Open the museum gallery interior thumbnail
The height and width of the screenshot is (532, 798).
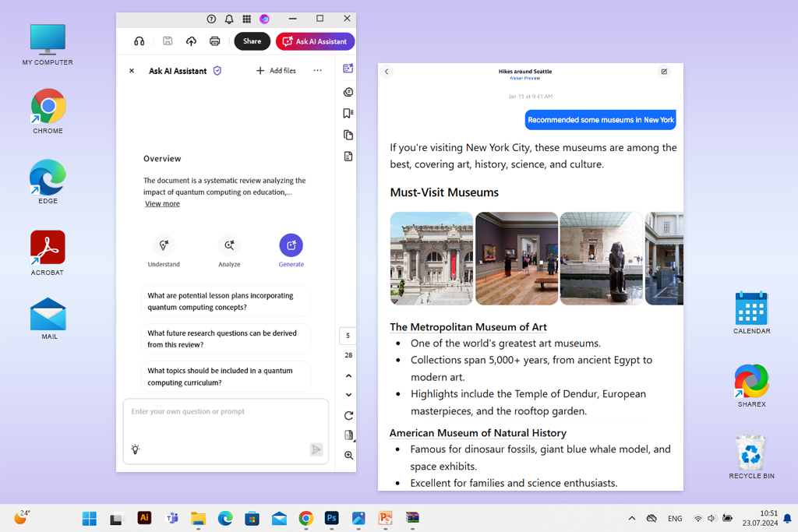point(517,259)
